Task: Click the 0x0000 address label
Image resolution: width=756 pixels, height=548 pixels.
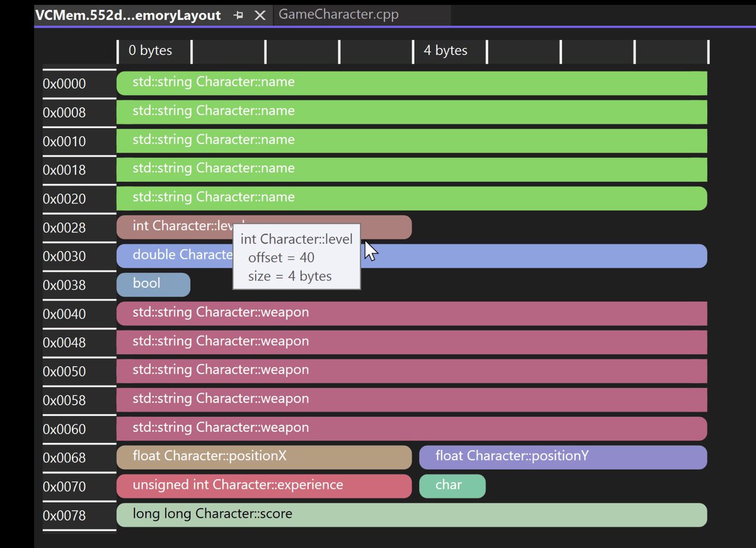Action: tap(64, 84)
